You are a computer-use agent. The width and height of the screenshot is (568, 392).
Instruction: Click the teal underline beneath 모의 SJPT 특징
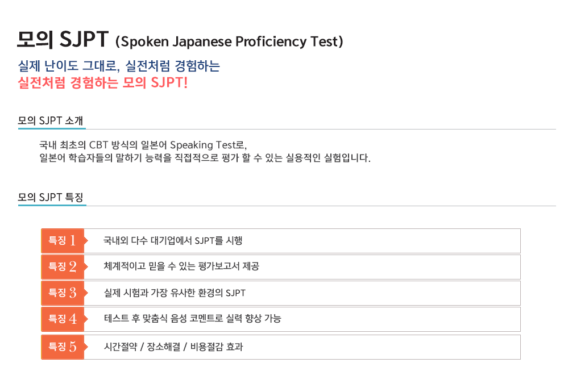52,205
